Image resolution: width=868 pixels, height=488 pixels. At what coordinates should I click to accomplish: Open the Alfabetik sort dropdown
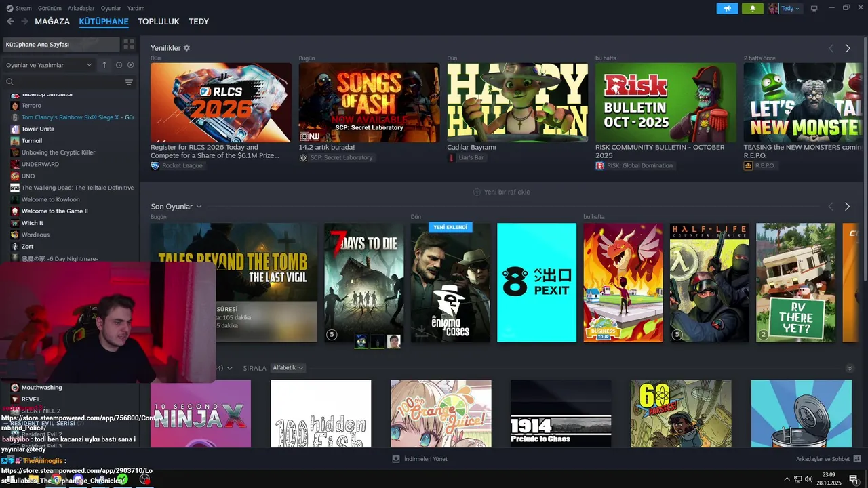(288, 368)
